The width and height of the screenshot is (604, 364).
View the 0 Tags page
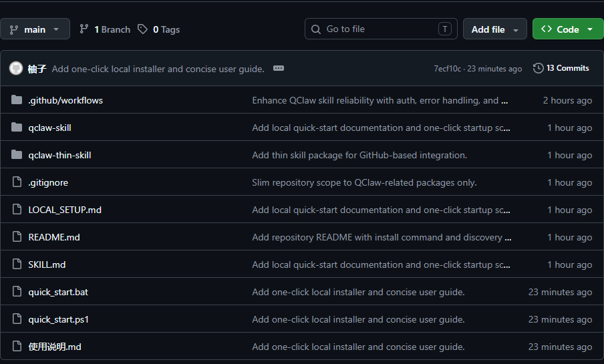(x=166, y=29)
